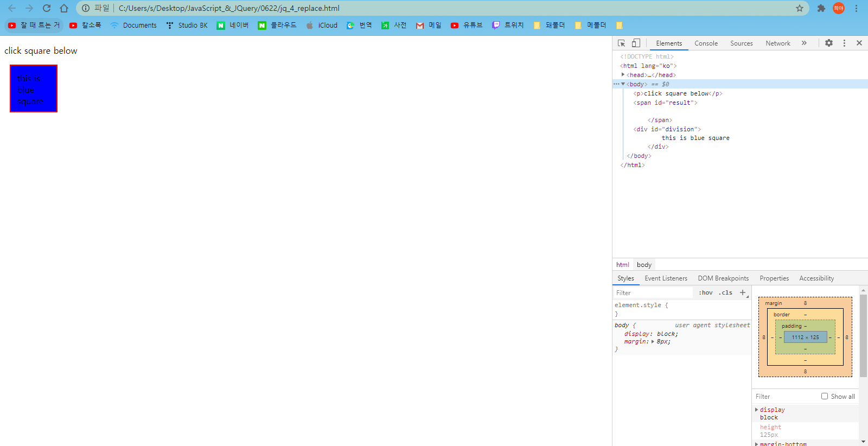The height and width of the screenshot is (446, 868).
Task: Open the Accessibility pane tab
Action: (816, 278)
